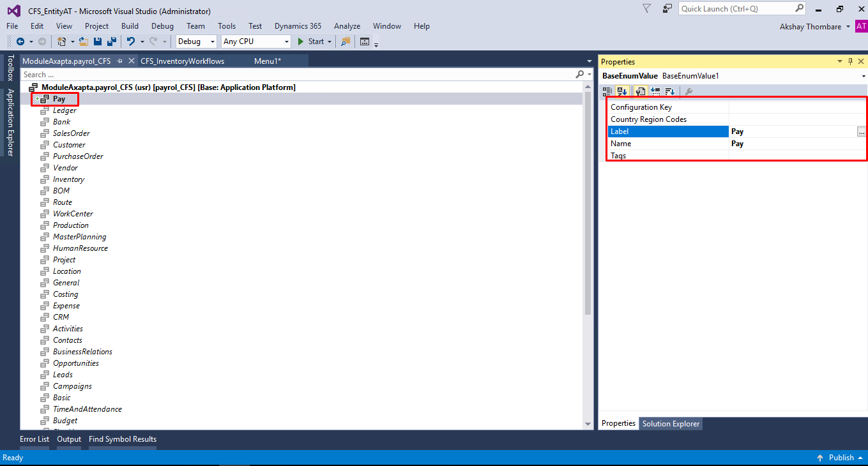Viewport: 868px width, 466px height.
Task: Open the Publish dropdown in status bar
Action: pos(860,458)
